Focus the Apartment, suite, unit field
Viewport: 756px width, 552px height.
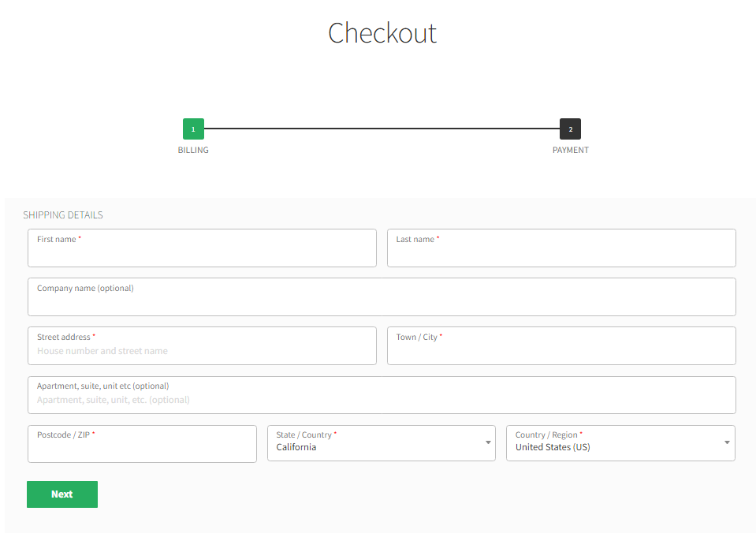pyautogui.click(x=382, y=395)
